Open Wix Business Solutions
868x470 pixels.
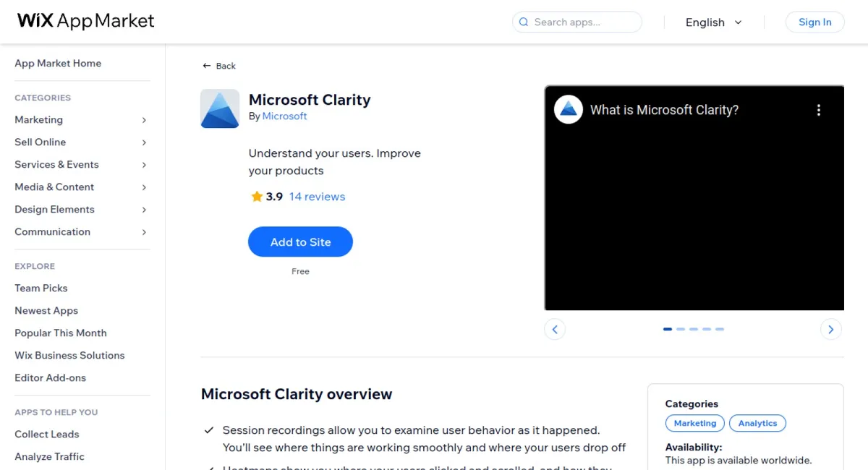pos(69,355)
